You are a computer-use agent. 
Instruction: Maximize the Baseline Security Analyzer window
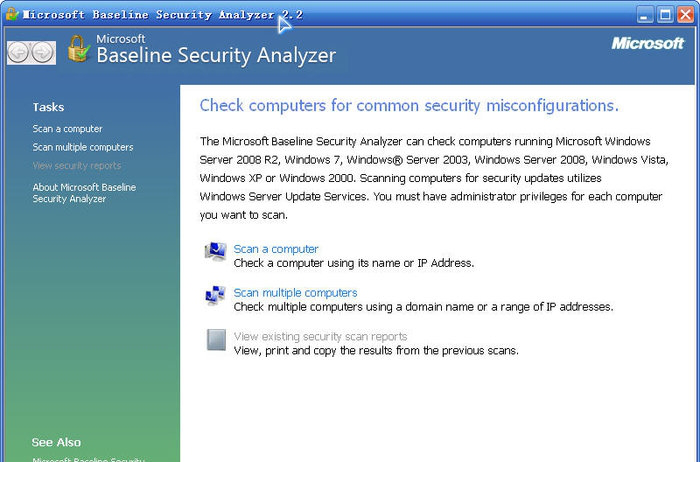[665, 15]
